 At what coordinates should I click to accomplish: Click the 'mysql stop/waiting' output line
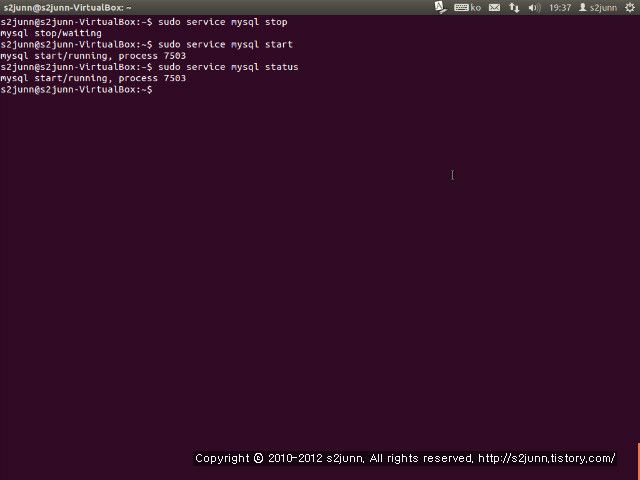51,33
